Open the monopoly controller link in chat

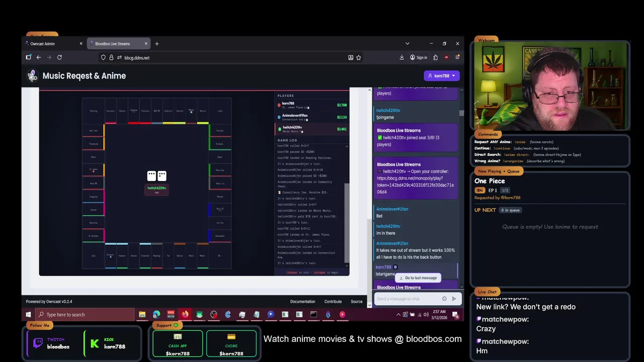tap(415, 185)
